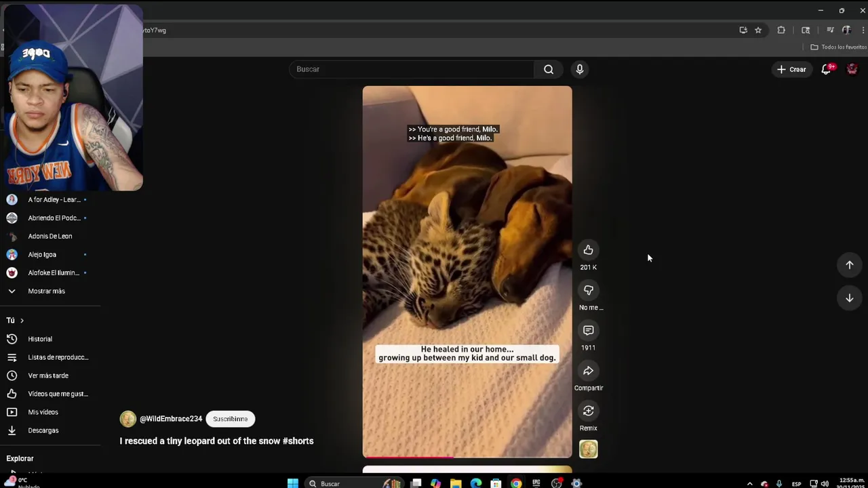
Task: Click the magnifier search button
Action: pos(549,69)
